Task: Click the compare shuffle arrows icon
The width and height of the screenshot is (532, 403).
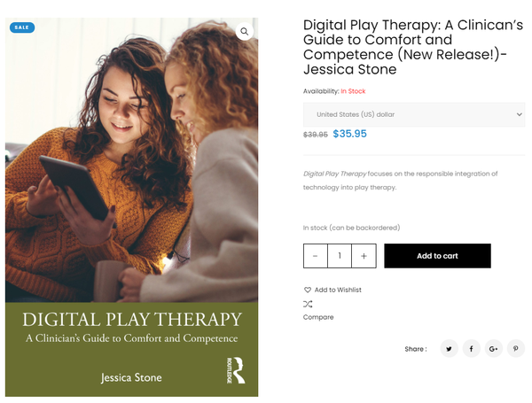Action: (x=308, y=304)
